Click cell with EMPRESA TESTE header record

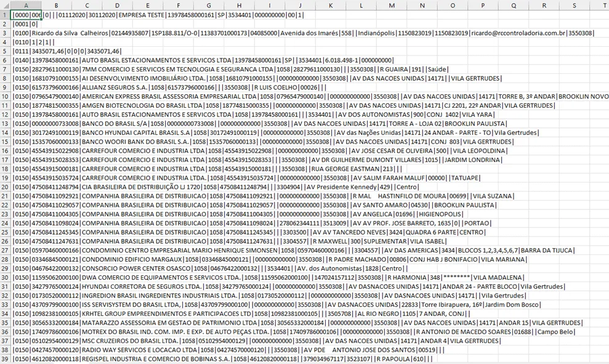point(158,15)
